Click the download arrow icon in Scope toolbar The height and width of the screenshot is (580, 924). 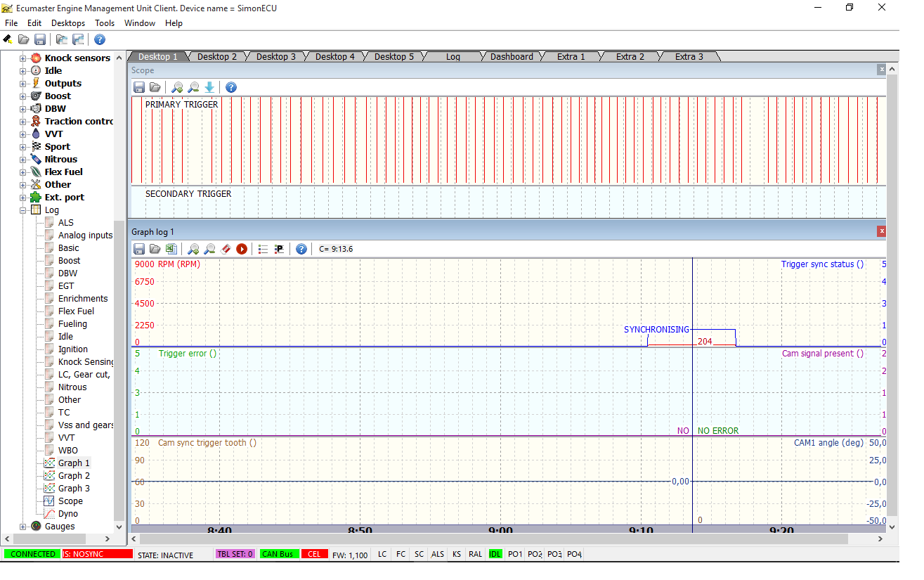coord(209,87)
